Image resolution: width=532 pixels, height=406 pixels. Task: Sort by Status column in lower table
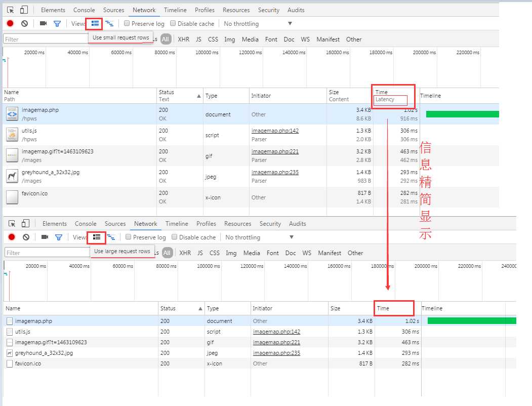click(x=181, y=308)
